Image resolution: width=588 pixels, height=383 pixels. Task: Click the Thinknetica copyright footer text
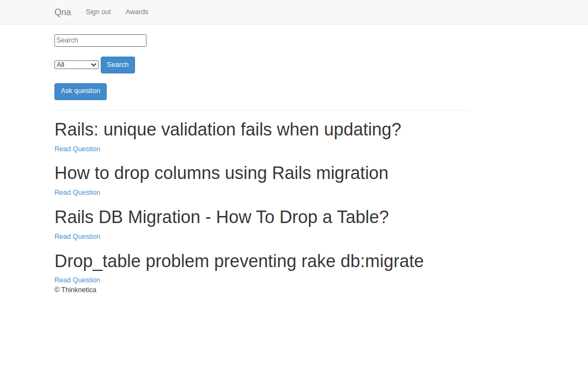tap(76, 290)
